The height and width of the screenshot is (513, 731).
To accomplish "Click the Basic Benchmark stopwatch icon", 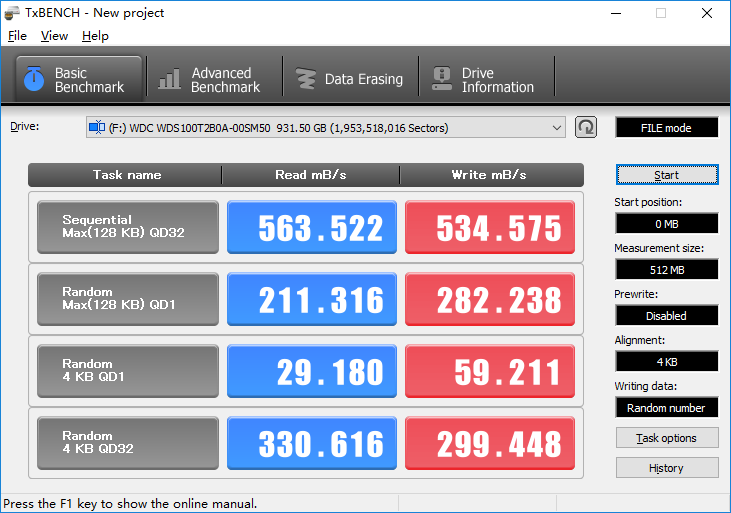I will pyautogui.click(x=33, y=79).
